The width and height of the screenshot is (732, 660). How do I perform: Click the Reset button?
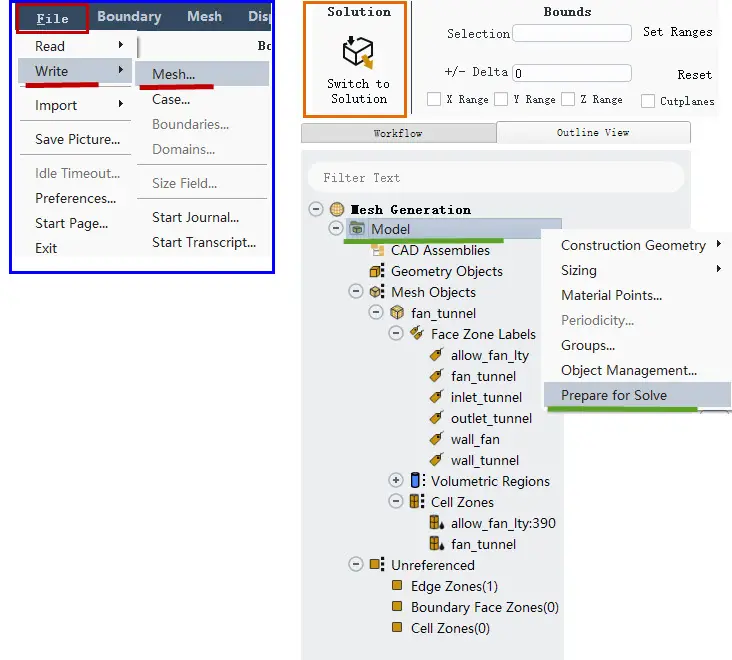[x=694, y=75]
